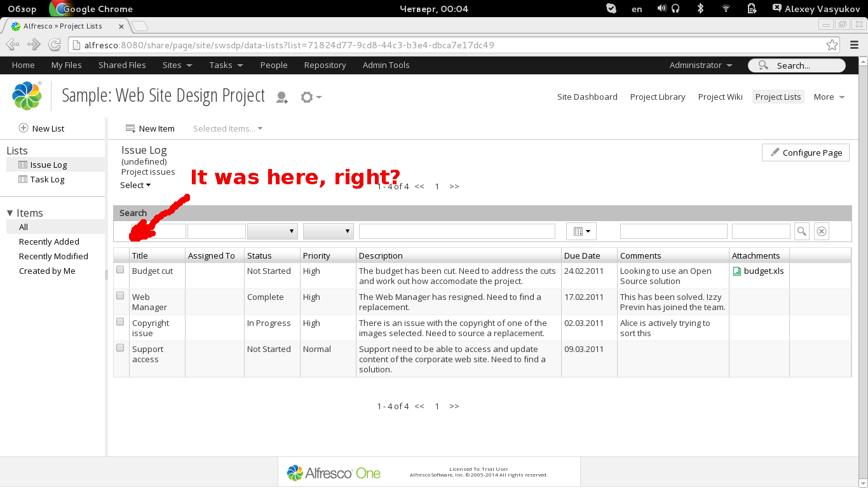Check the Budget cut row checkbox
This screenshot has width=868, height=488.
(120, 270)
